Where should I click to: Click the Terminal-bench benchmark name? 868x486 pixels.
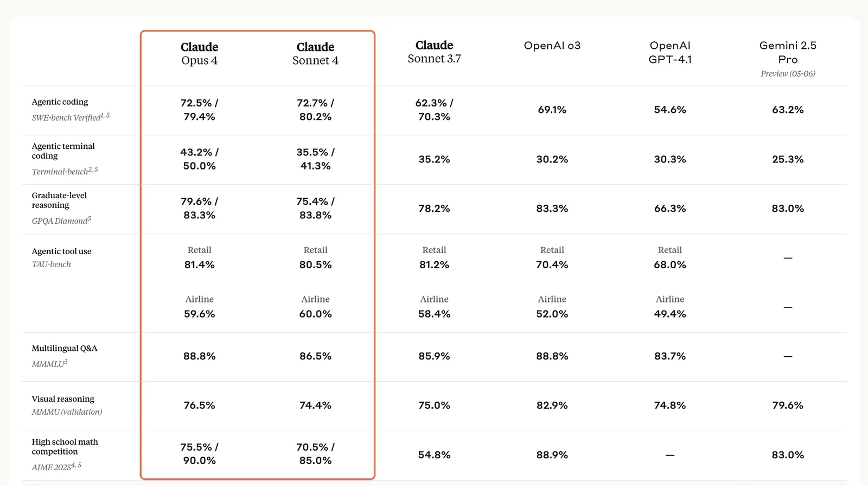(60, 172)
